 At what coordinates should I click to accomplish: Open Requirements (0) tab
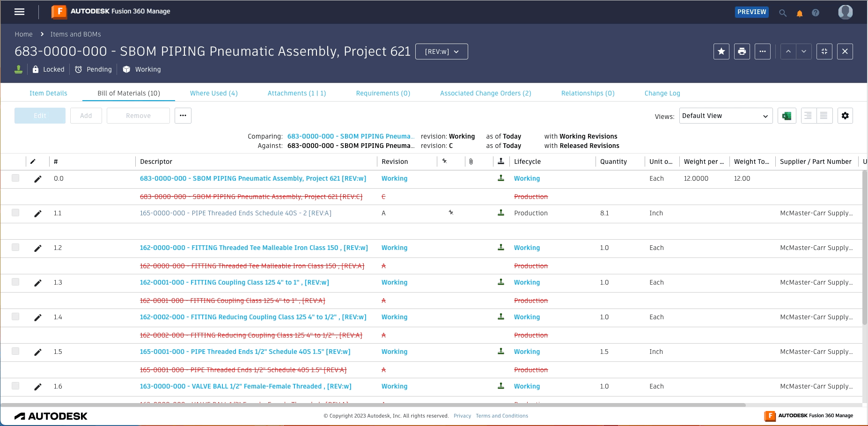coord(383,93)
